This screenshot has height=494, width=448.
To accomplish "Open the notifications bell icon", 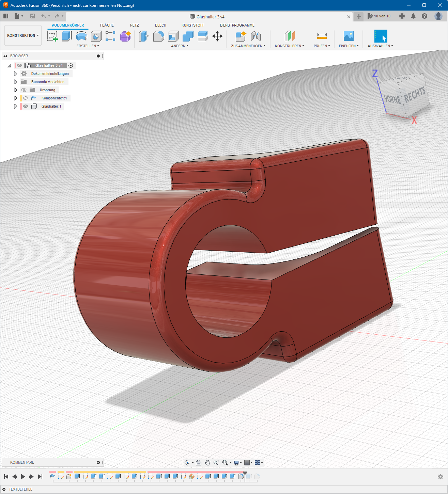I will 413,16.
